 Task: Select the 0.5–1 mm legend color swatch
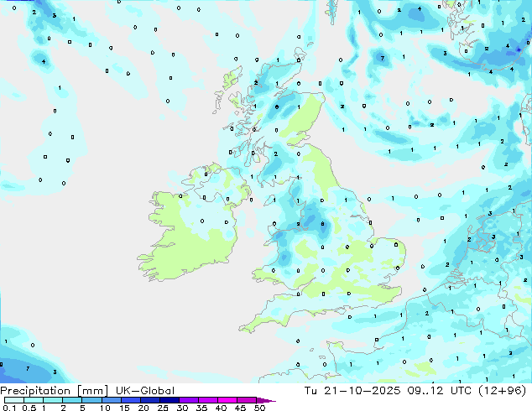(x=34, y=400)
